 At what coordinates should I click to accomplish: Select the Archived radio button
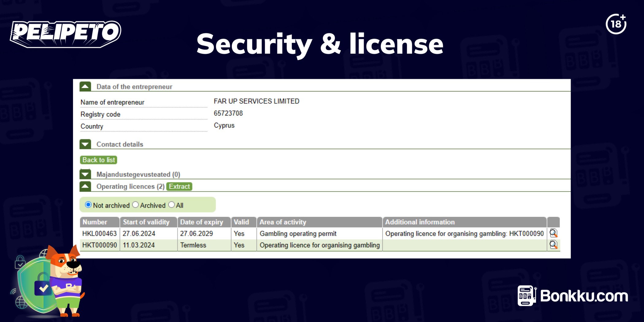point(136,205)
